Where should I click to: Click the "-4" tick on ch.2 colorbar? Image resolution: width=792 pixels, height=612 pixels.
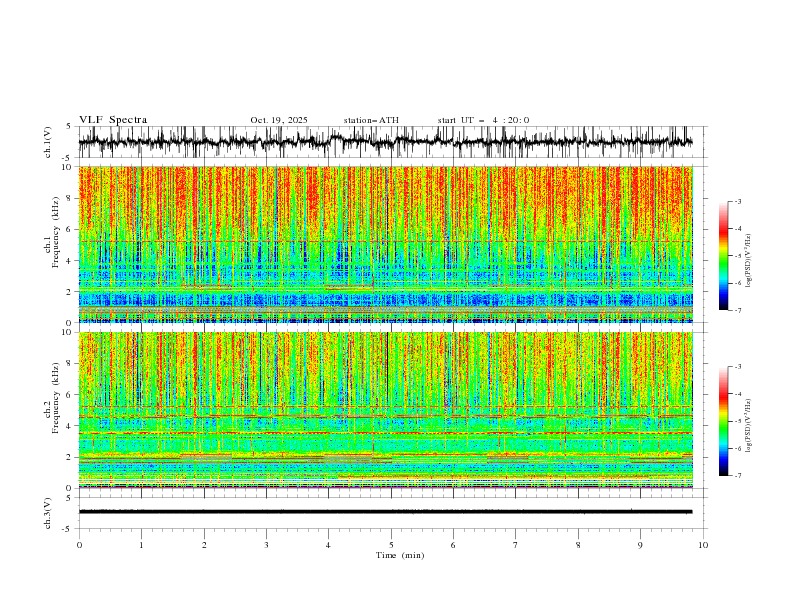737,394
